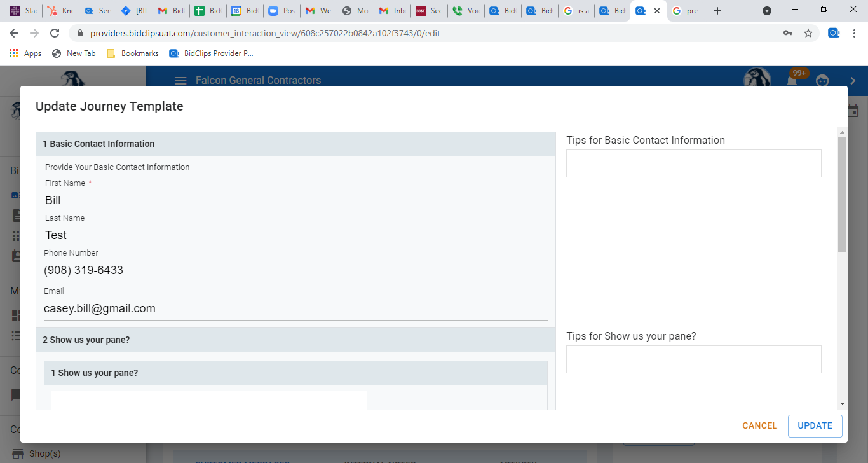Bookmark this page with the star icon

[x=808, y=33]
